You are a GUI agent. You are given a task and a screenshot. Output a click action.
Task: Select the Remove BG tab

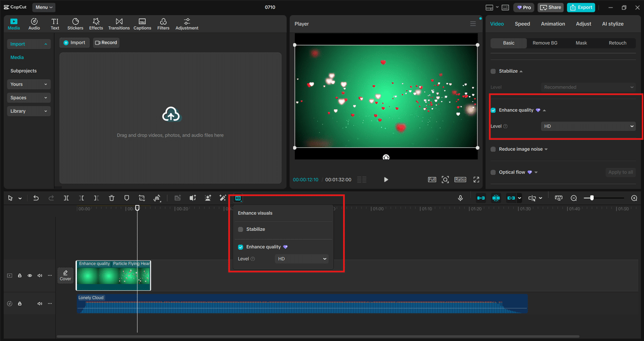(545, 43)
